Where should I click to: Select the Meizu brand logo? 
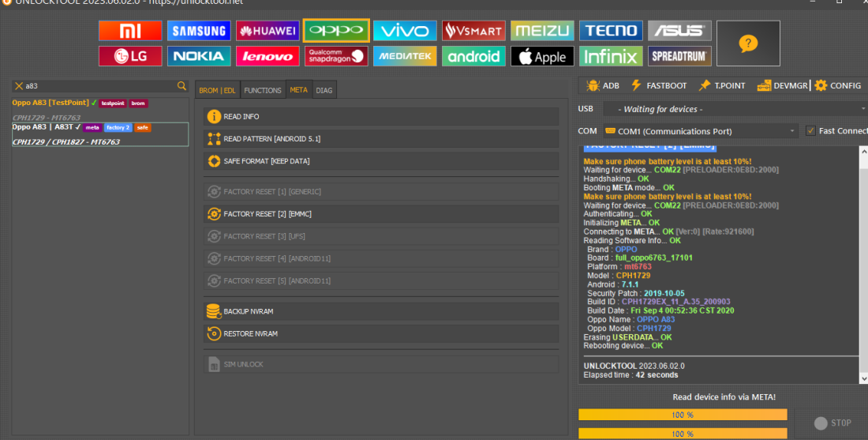pos(542,31)
